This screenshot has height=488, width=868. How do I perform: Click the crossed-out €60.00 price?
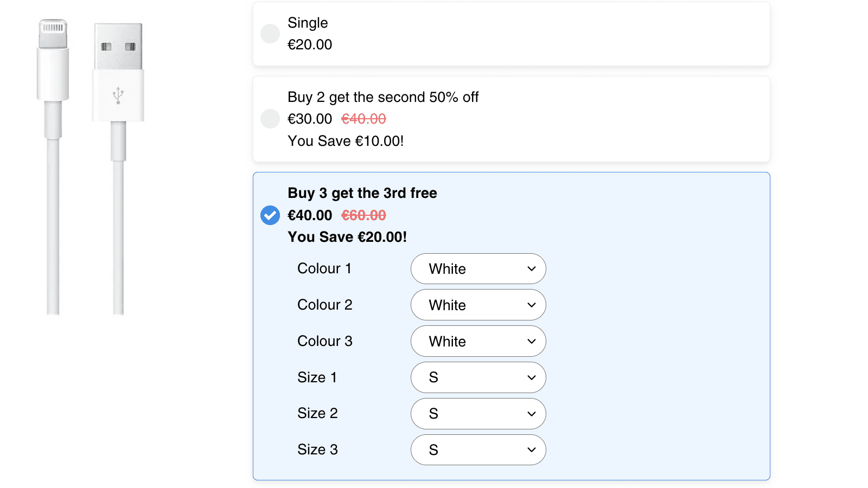pyautogui.click(x=363, y=215)
